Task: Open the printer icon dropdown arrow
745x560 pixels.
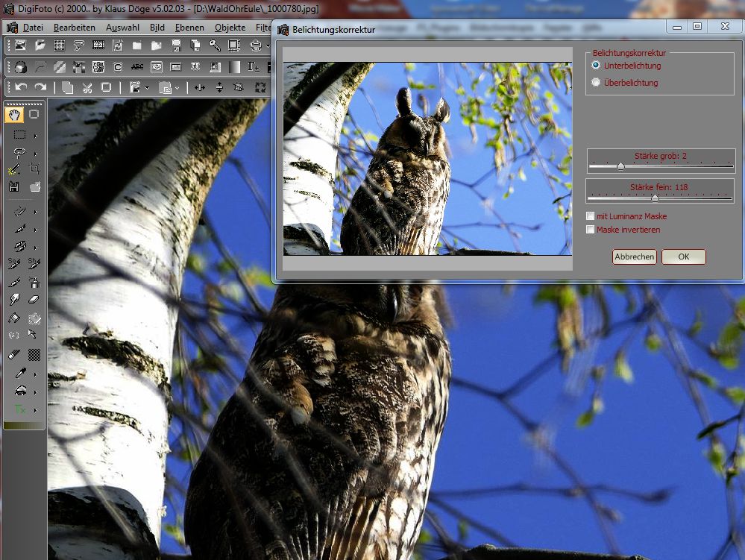Action: (x=266, y=46)
